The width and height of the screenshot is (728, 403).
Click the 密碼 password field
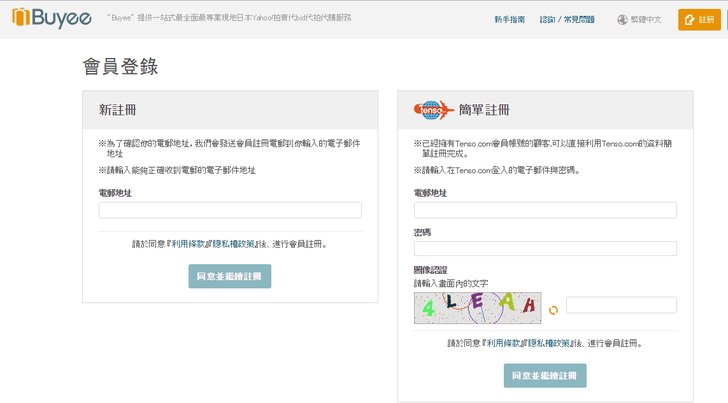[x=544, y=248]
